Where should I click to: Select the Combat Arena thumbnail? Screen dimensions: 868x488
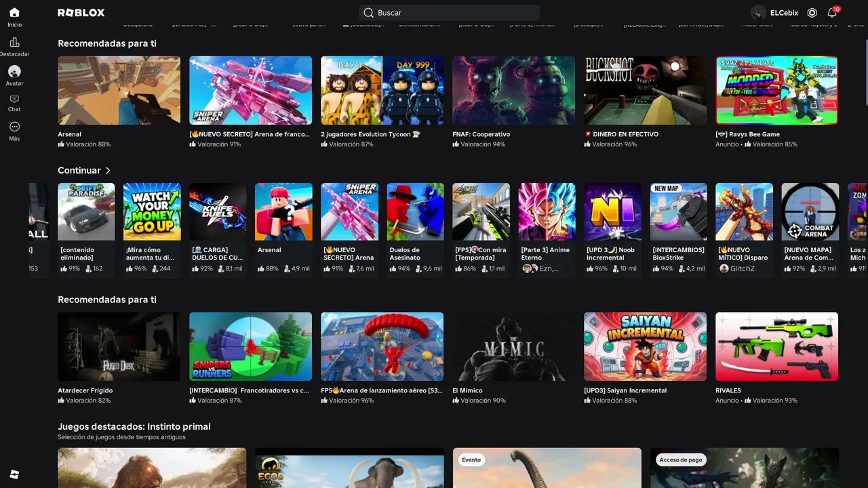point(810,211)
